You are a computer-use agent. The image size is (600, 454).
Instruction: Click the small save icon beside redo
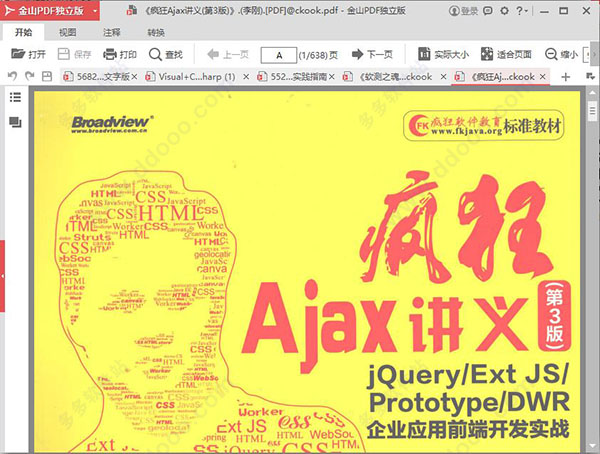[47, 77]
